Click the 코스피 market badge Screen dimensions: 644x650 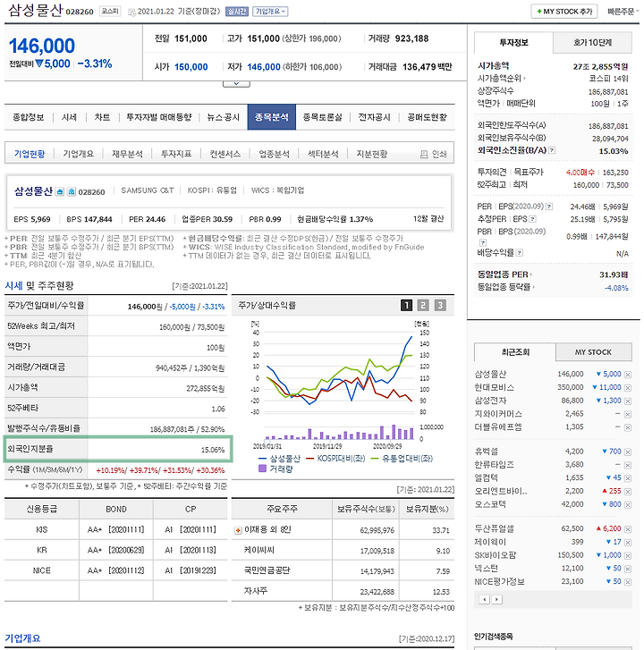(110, 12)
